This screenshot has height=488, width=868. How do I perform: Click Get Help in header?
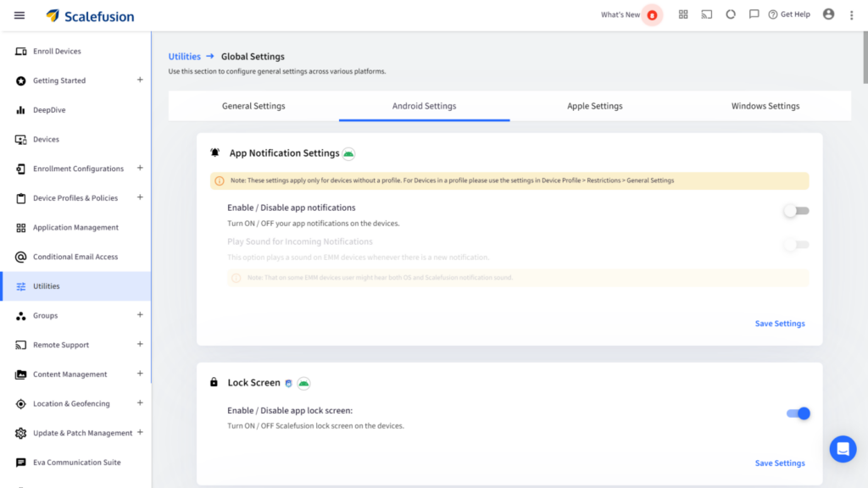click(x=789, y=14)
